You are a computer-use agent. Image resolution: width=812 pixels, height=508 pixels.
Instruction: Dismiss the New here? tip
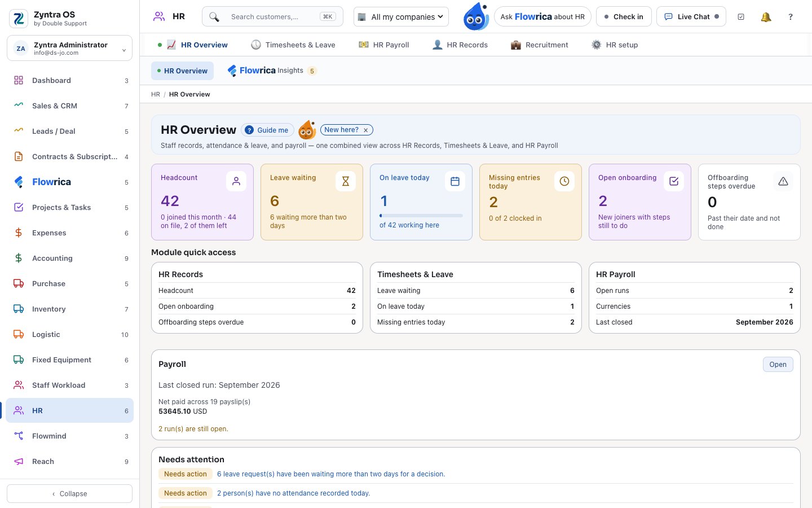tap(365, 130)
